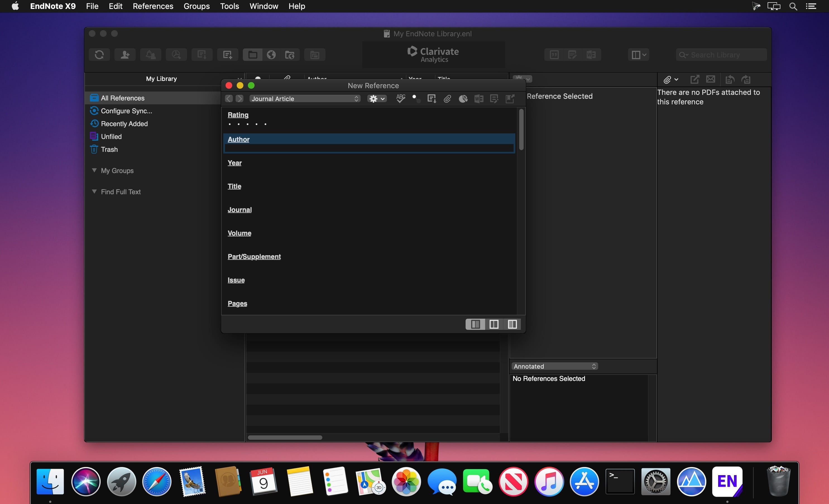Open the Window menu

[264, 6]
